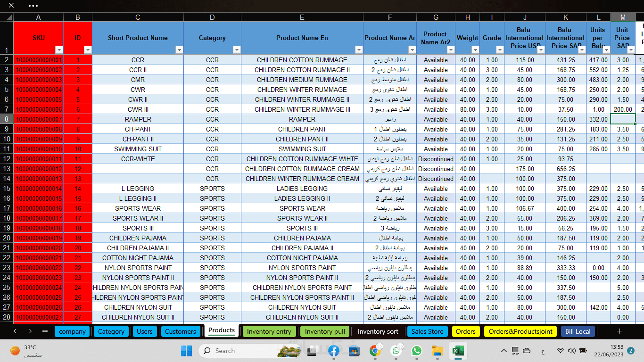Close the workbook with the X icon
Screen dimensions: 644x362
[x=11, y=6]
